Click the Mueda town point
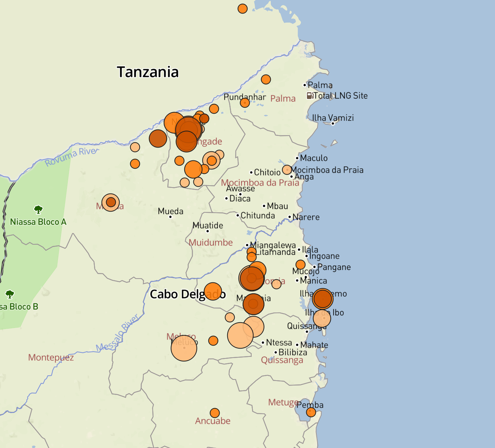 [x=170, y=216]
